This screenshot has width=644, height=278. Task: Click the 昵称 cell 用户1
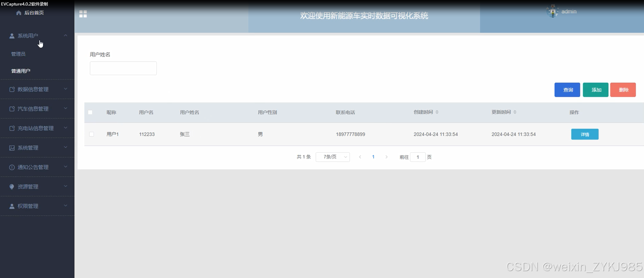(x=113, y=134)
